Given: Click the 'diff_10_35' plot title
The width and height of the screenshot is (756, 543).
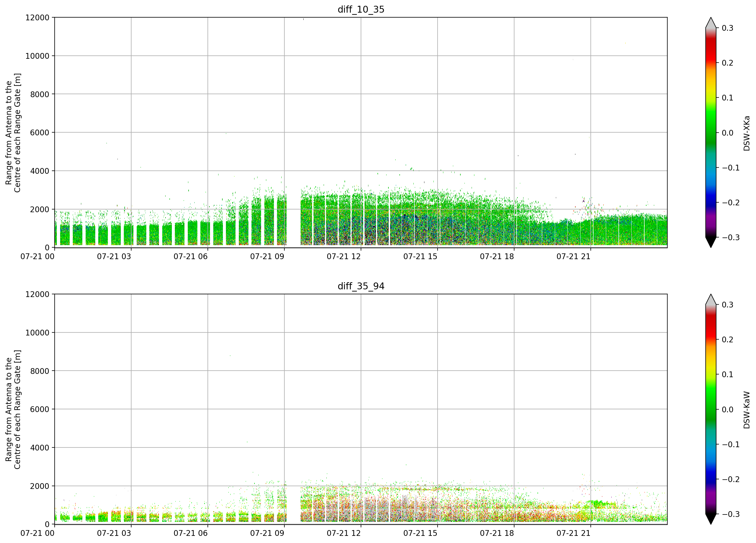Looking at the screenshot, I should (361, 9).
